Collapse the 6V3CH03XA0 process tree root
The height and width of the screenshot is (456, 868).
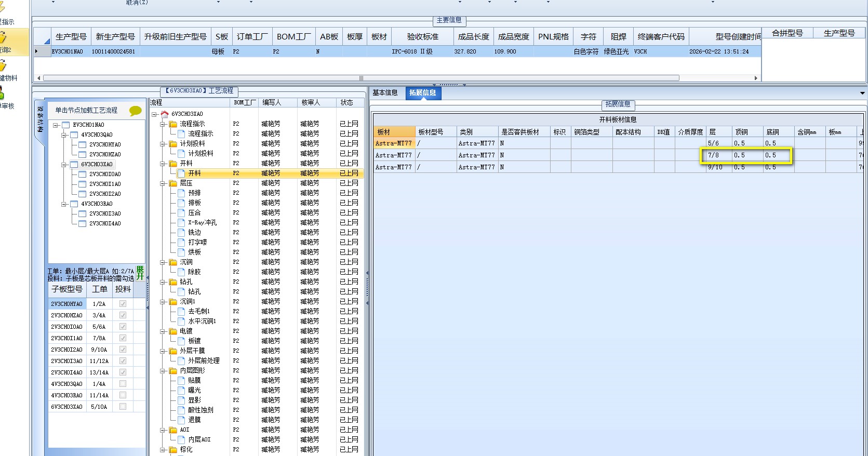click(154, 114)
